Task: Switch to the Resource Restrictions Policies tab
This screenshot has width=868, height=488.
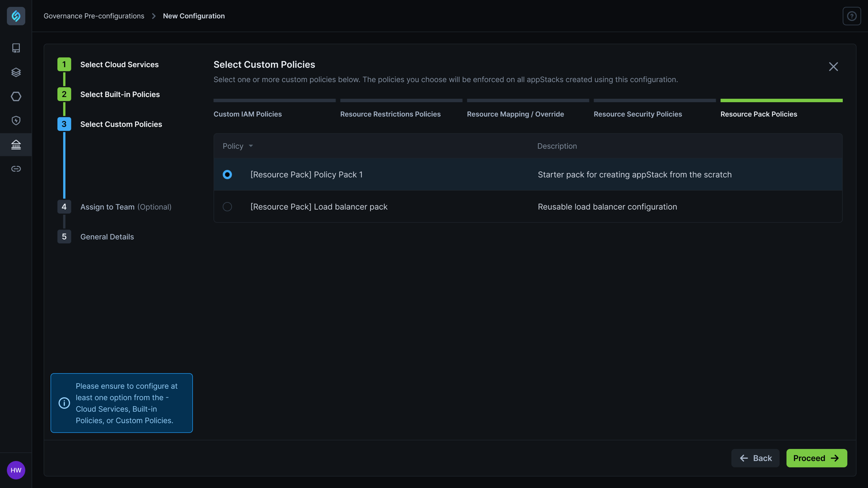Action: click(390, 114)
